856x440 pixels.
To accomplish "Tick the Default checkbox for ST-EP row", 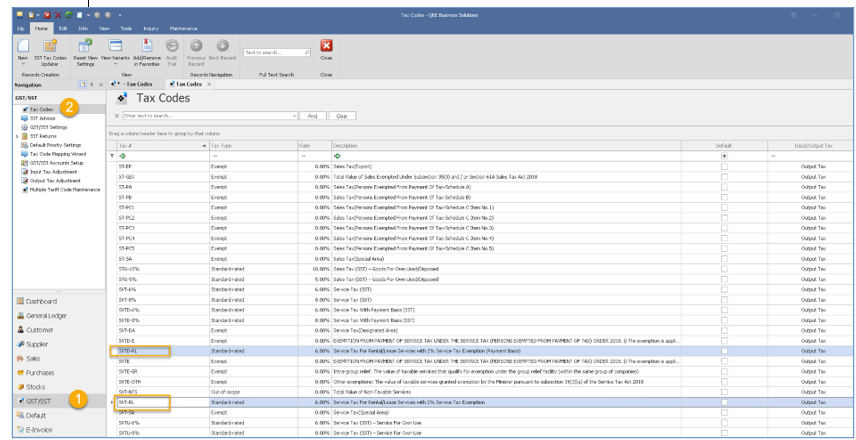I will [724, 165].
